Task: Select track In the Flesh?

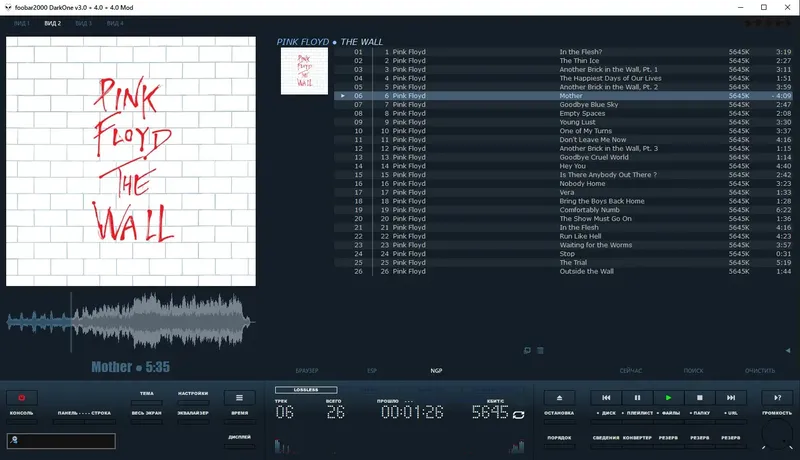Action: [x=563, y=52]
